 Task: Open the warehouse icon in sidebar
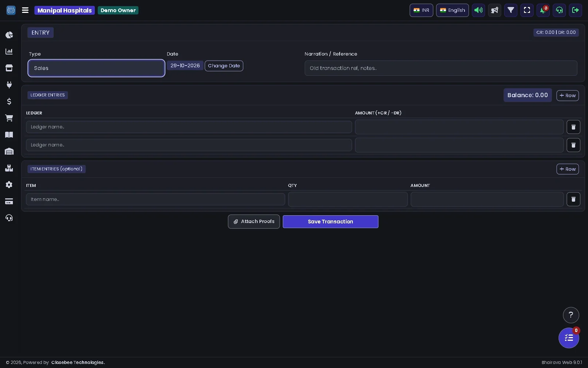tap(9, 151)
